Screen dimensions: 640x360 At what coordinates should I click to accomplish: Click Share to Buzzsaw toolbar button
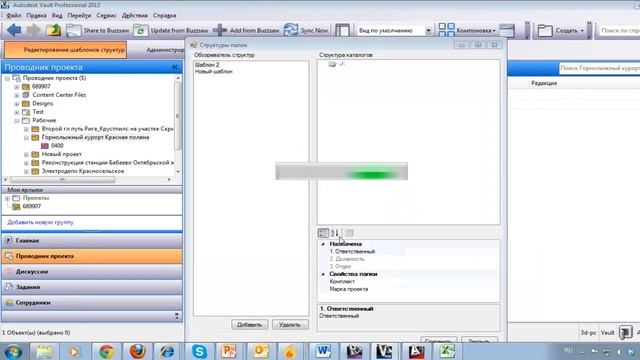click(98, 30)
